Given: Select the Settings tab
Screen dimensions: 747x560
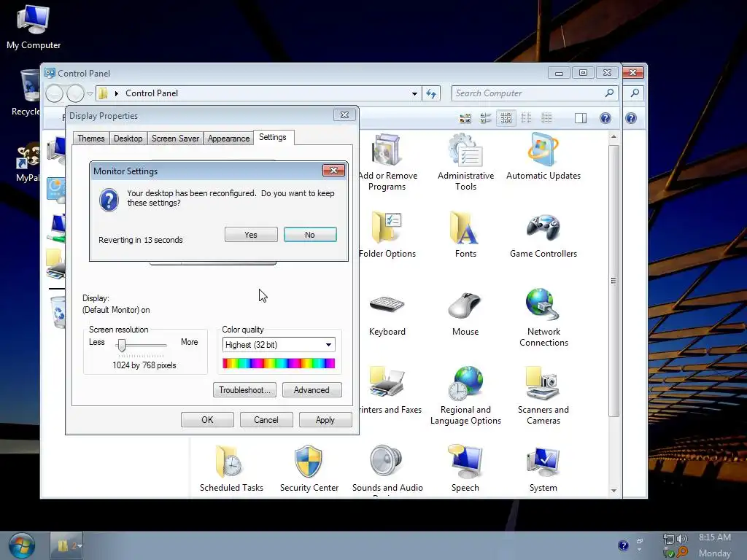Looking at the screenshot, I should coord(273,137).
